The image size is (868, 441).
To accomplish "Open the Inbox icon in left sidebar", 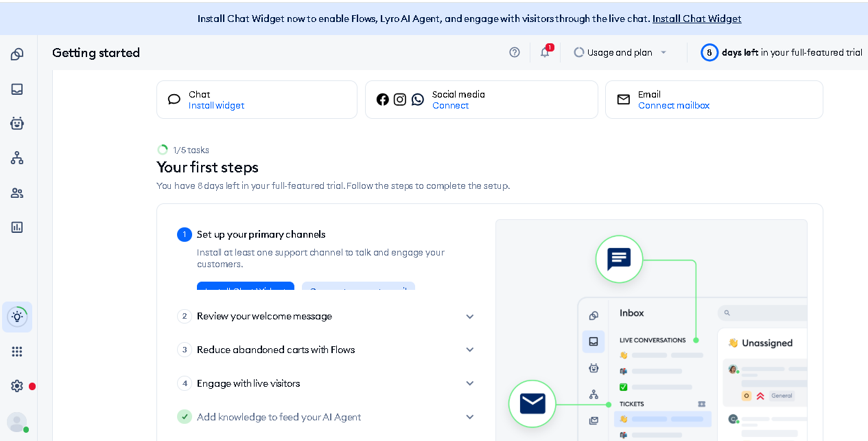I will 17,89.
